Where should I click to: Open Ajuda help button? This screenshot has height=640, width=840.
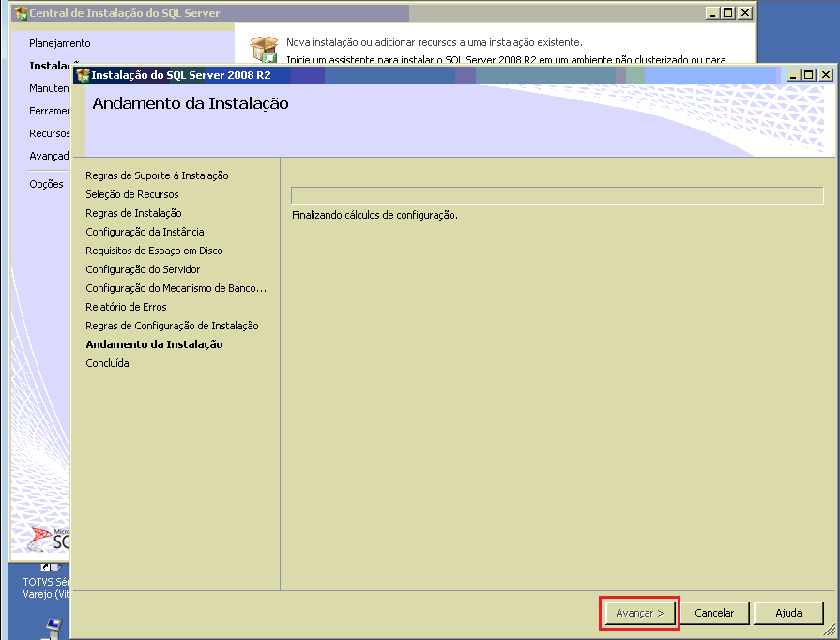pos(788,613)
